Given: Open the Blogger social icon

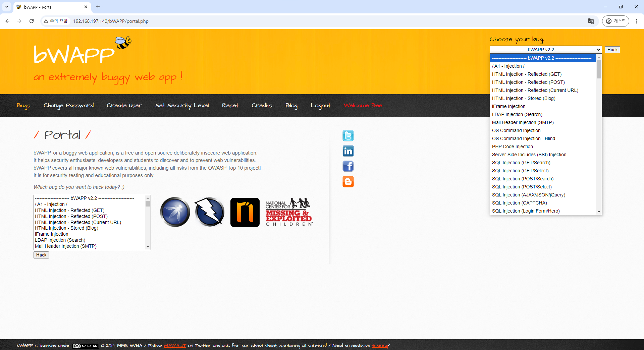Looking at the screenshot, I should (x=348, y=182).
